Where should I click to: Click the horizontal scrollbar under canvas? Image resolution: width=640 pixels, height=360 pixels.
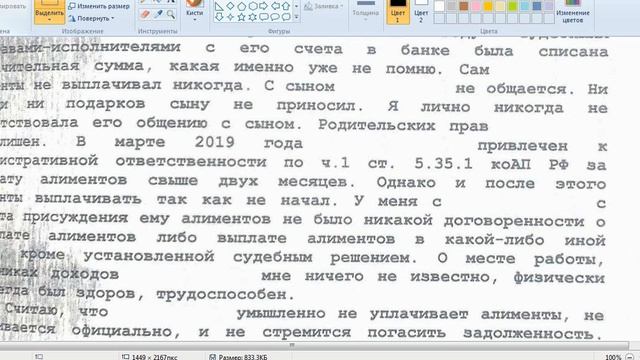pos(314,345)
